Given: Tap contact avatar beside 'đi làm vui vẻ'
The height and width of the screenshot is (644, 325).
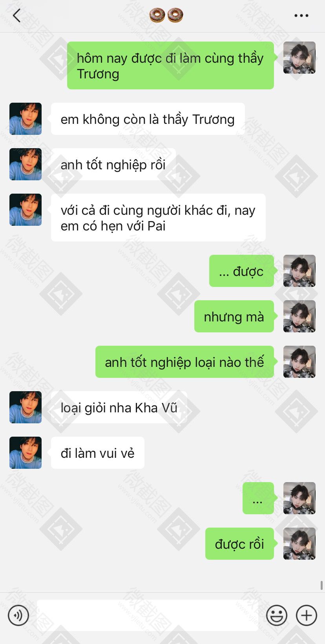Looking at the screenshot, I should [26, 453].
